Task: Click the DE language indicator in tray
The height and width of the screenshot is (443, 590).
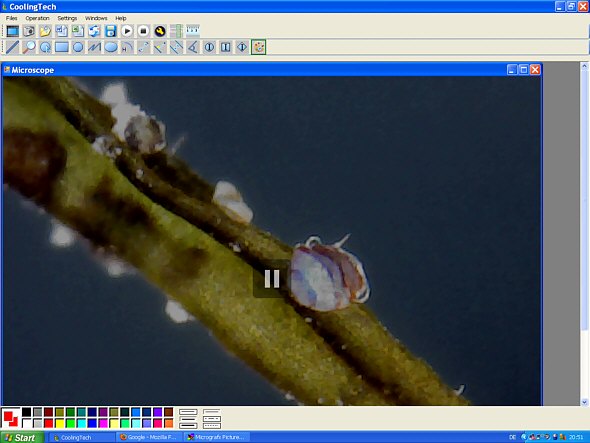Action: coord(512,437)
